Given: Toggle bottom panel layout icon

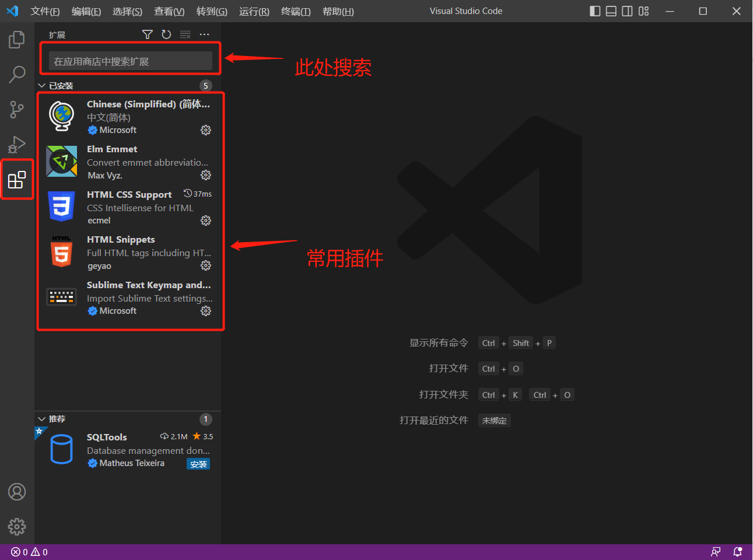Looking at the screenshot, I should (x=611, y=11).
